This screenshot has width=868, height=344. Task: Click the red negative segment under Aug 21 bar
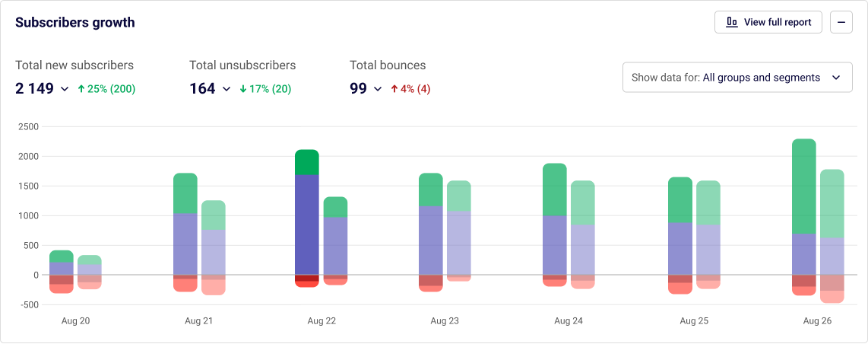tap(185, 284)
